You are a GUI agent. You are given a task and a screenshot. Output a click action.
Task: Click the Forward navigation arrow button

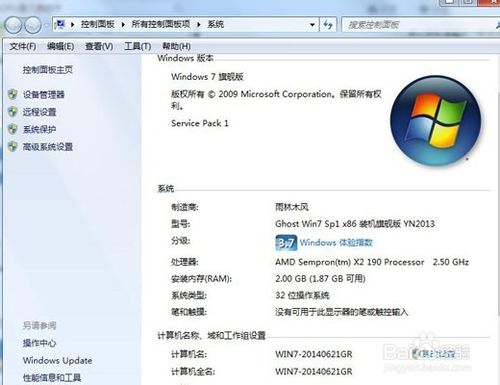tap(33, 25)
